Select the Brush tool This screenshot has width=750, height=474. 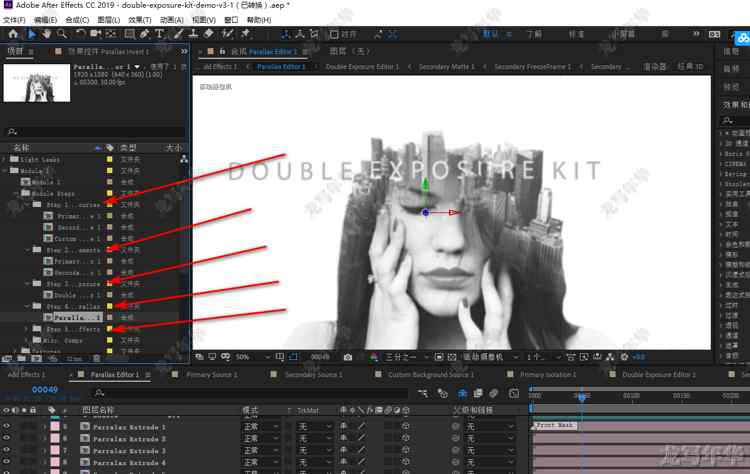click(x=178, y=34)
